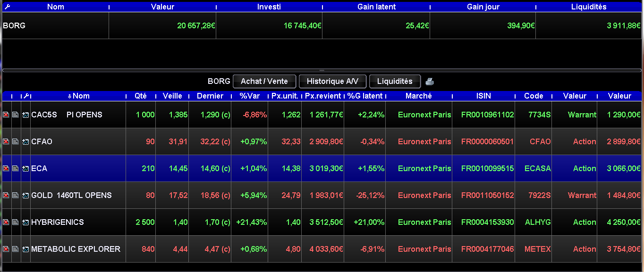Click the red delete icon in CFAO row
The image size is (644, 272).
pyautogui.click(x=6, y=141)
